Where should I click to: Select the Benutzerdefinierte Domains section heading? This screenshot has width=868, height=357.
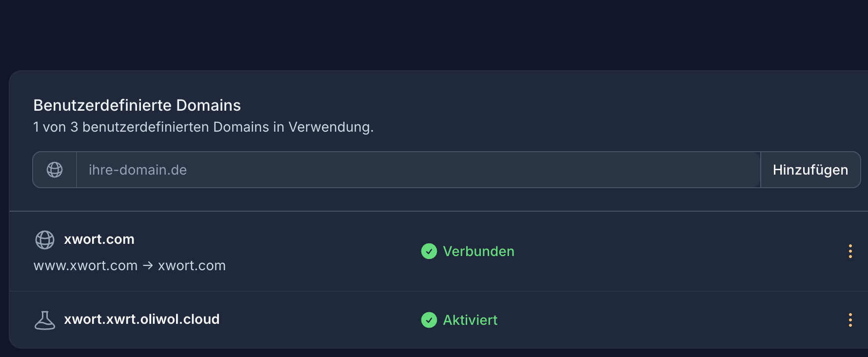pyautogui.click(x=137, y=105)
